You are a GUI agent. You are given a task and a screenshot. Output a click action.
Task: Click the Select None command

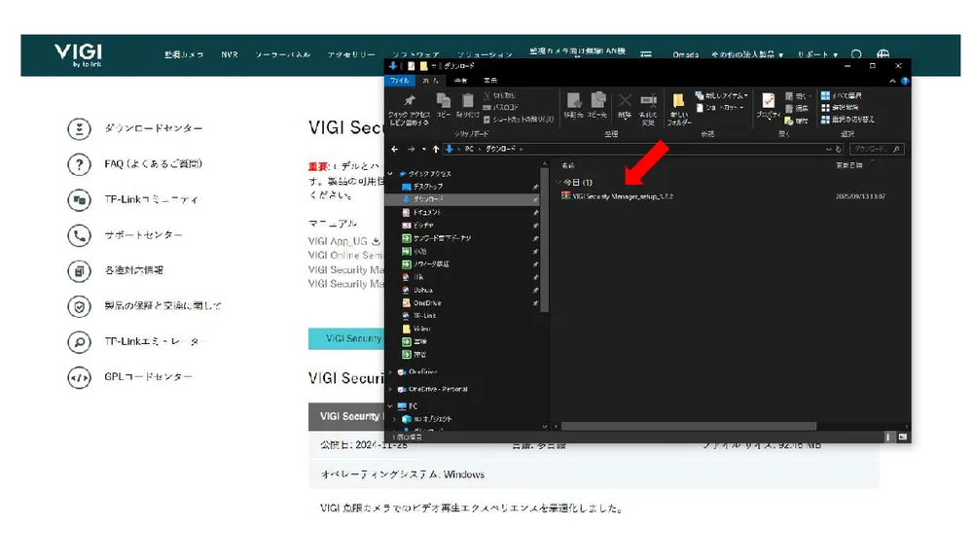(x=841, y=107)
